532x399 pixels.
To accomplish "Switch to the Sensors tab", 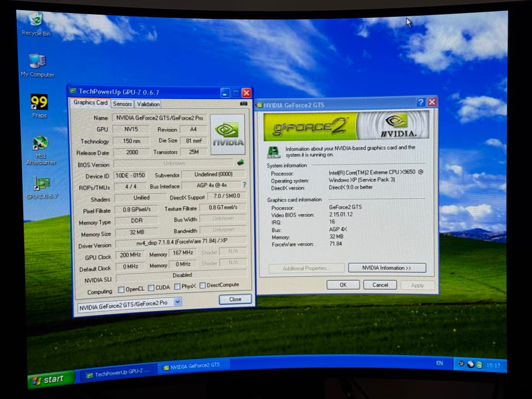I will pos(122,104).
